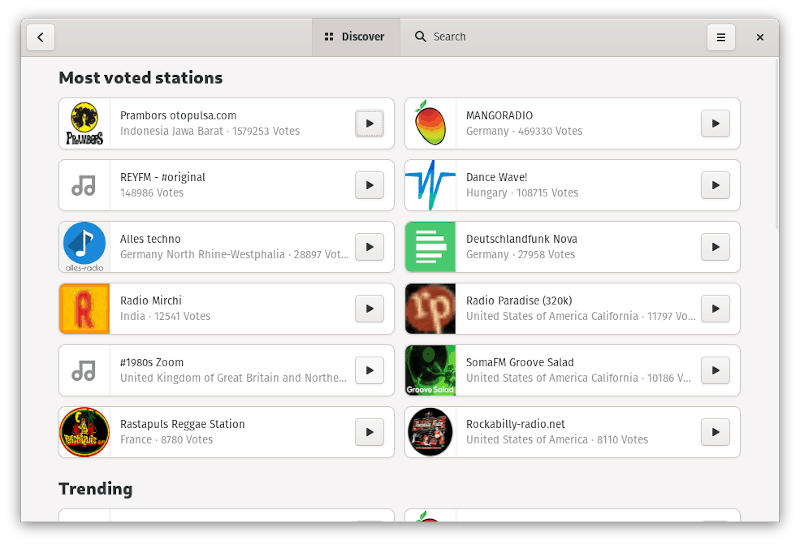The image size is (800, 545).
Task: Play the Dance Wave! station
Action: coord(715,185)
